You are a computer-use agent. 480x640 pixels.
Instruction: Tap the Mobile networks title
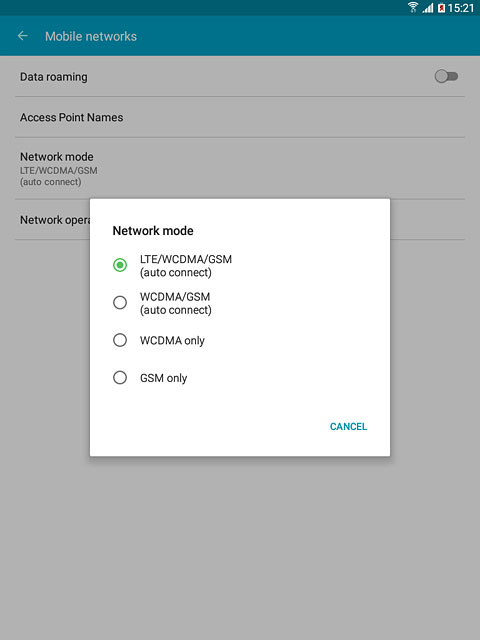click(x=91, y=36)
